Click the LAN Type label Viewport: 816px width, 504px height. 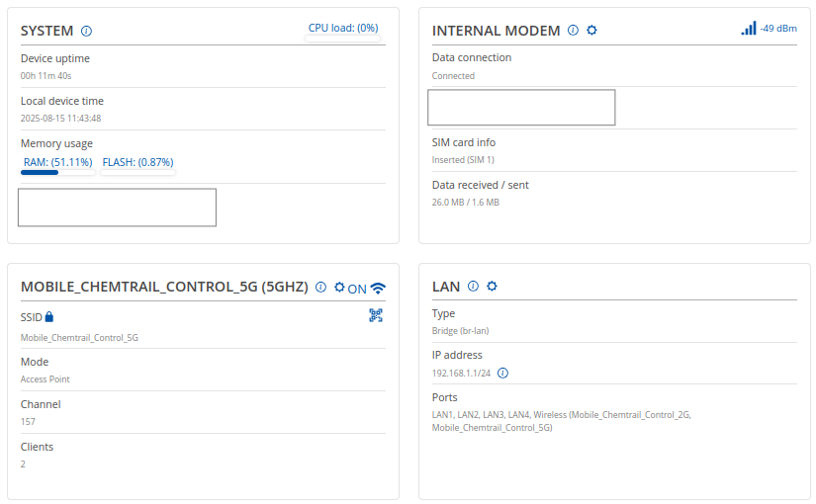point(443,313)
